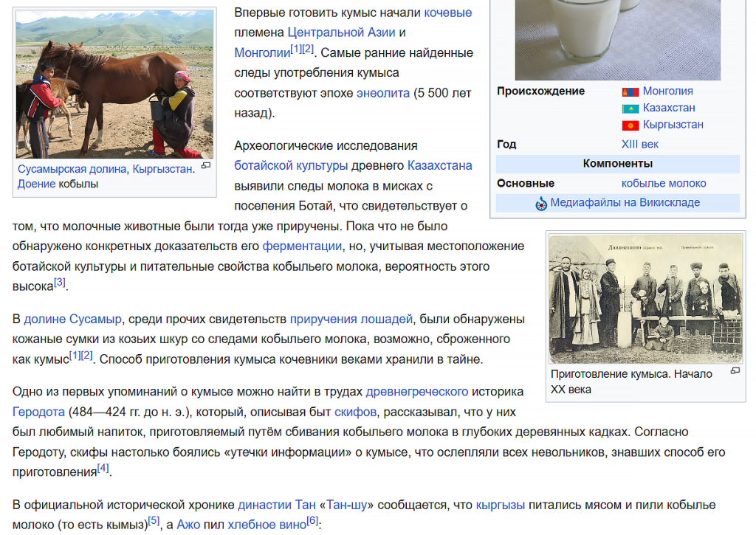Follow the «Казахстана» link in paragraph
The height and width of the screenshot is (535, 756).
(440, 165)
